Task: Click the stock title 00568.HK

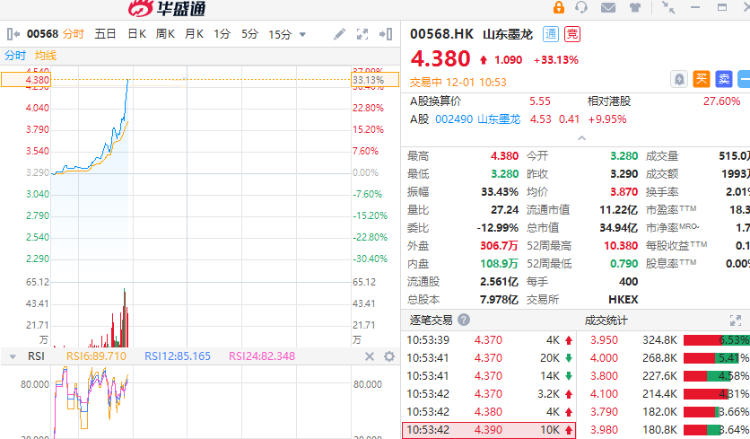Action: tap(441, 34)
